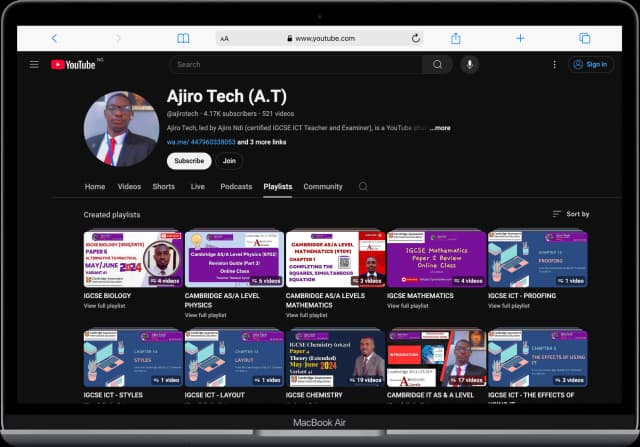Click the IGCSE BIOLOGY title

click(107, 296)
